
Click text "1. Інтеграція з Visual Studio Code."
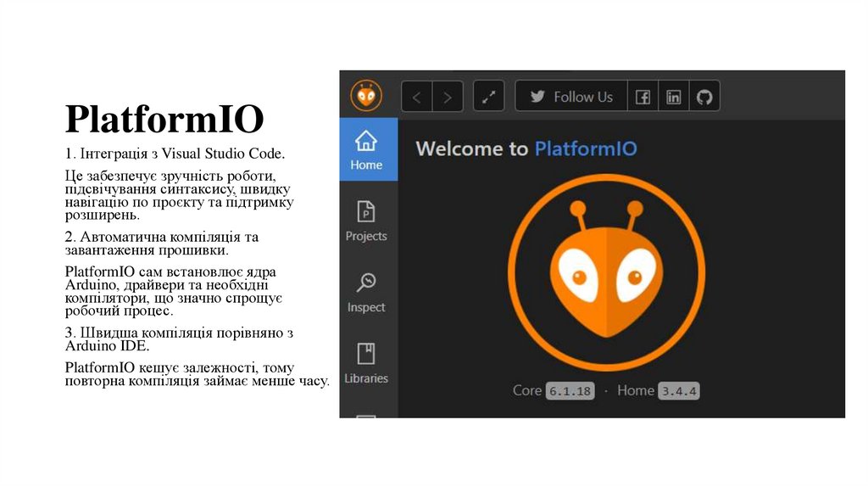(x=175, y=154)
